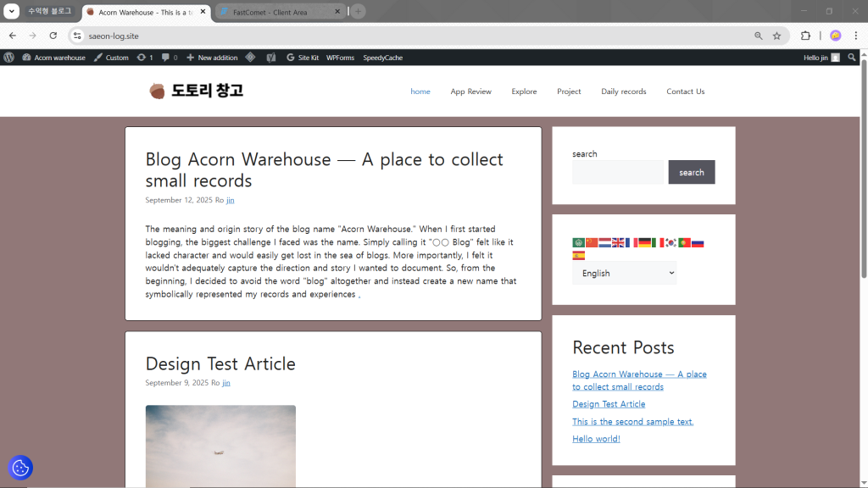Reload the page
The width and height of the screenshot is (868, 488).
pyautogui.click(x=53, y=36)
